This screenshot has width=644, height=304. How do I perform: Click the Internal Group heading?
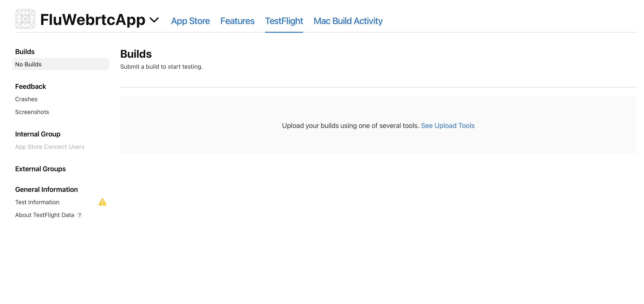click(37, 134)
